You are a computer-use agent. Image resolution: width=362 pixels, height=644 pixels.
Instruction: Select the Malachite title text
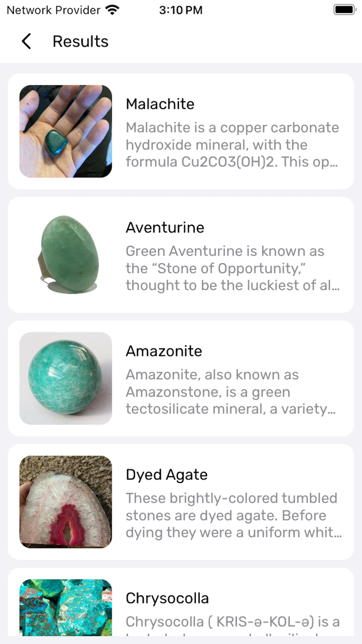point(160,104)
